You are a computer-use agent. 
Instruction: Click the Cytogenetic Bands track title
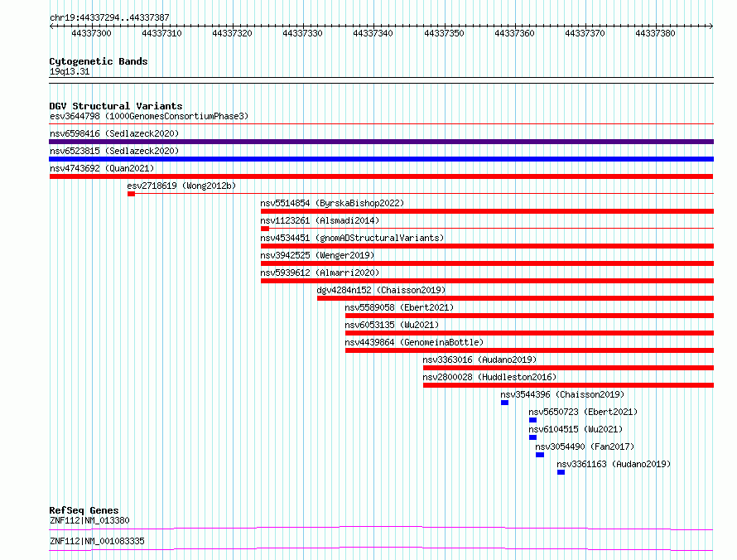tap(99, 61)
